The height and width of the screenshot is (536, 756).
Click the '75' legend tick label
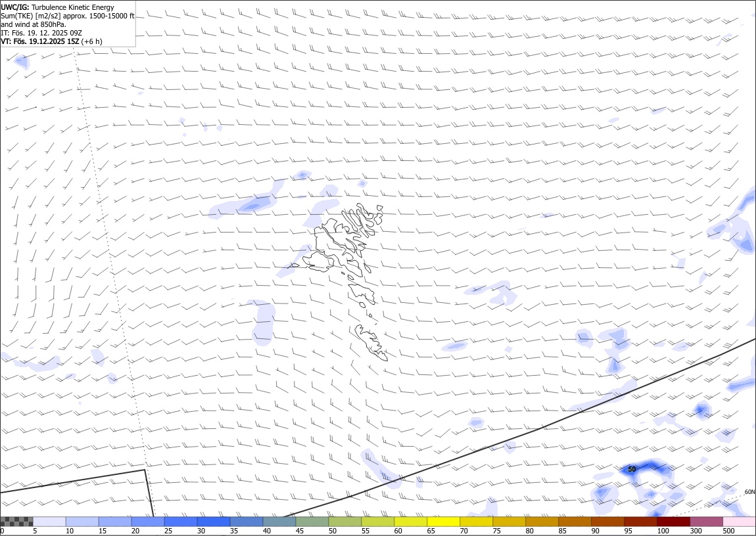point(496,531)
